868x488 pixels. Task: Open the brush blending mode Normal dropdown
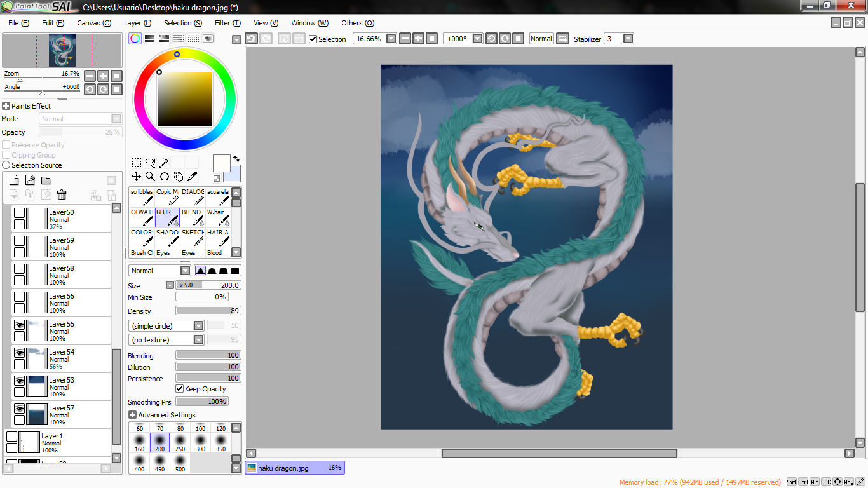(186, 271)
